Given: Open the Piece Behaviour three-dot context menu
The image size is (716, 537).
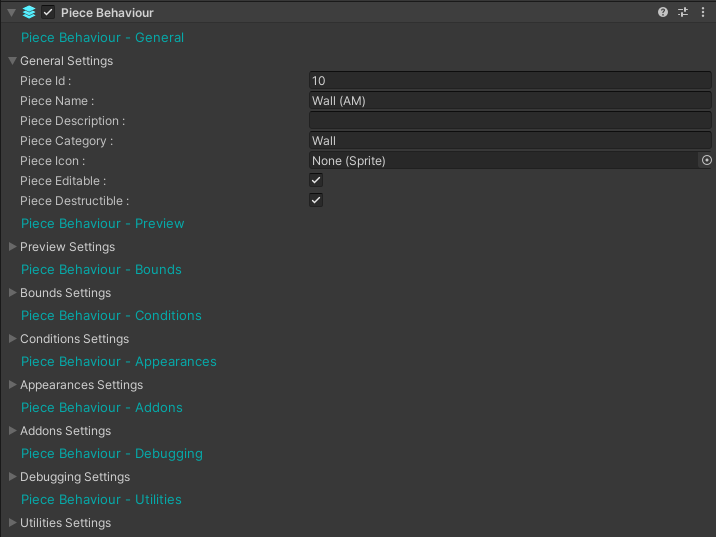Looking at the screenshot, I should pyautogui.click(x=702, y=12).
